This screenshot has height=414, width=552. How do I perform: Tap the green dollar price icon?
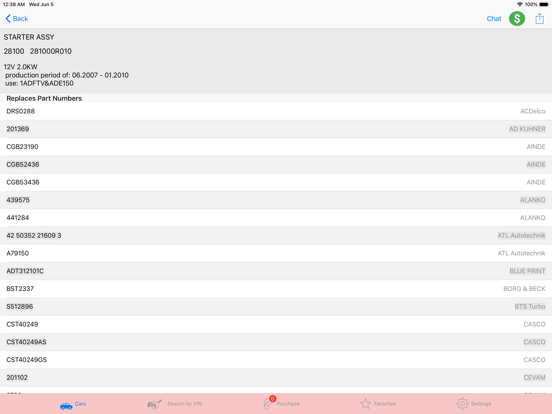point(517,19)
